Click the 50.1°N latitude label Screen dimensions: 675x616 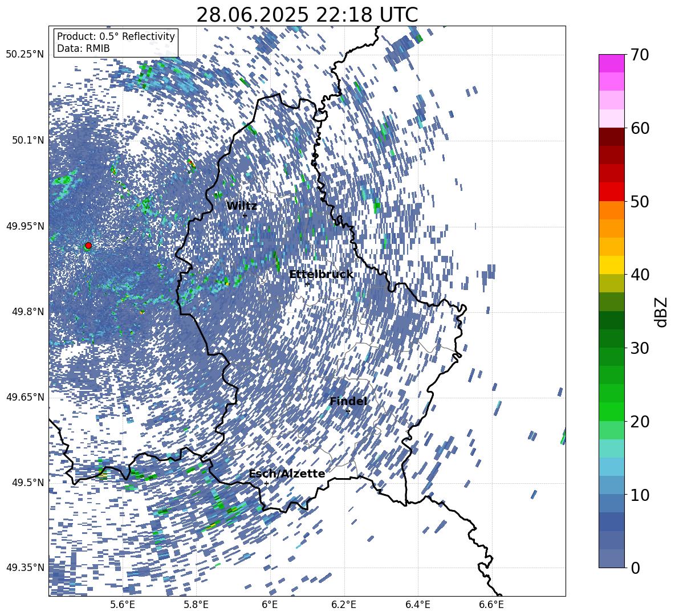(x=29, y=140)
